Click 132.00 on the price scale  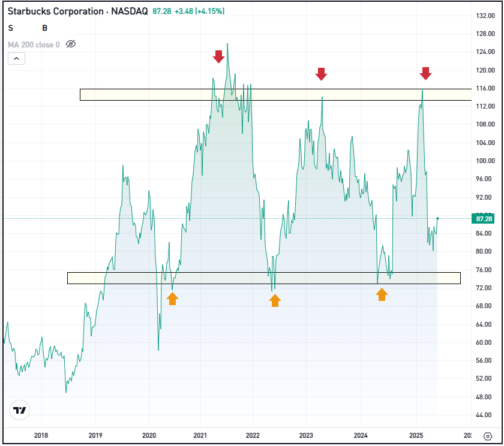click(485, 16)
